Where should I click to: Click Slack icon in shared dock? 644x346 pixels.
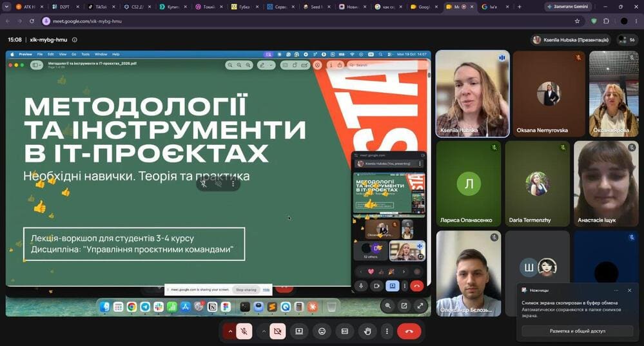pos(159,307)
